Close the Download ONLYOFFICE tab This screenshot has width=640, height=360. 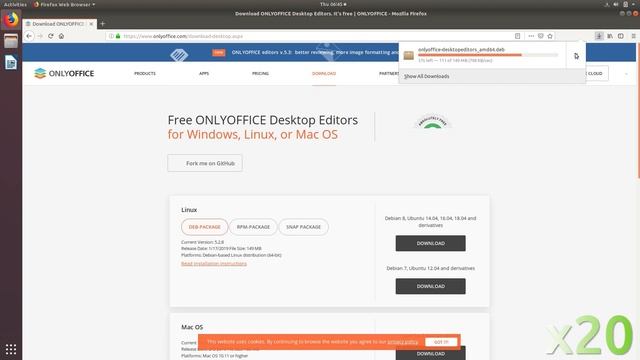(91, 24)
